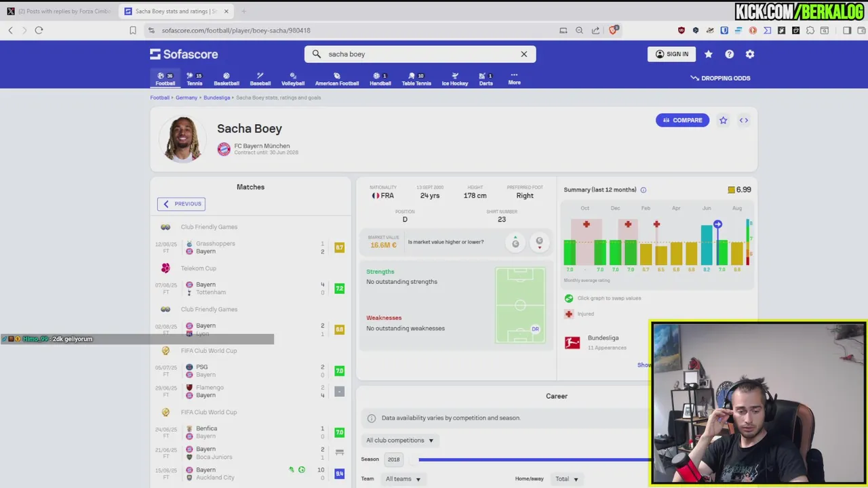This screenshot has height=488, width=868.
Task: Select the Volleyball sport tab
Action: tap(293, 79)
